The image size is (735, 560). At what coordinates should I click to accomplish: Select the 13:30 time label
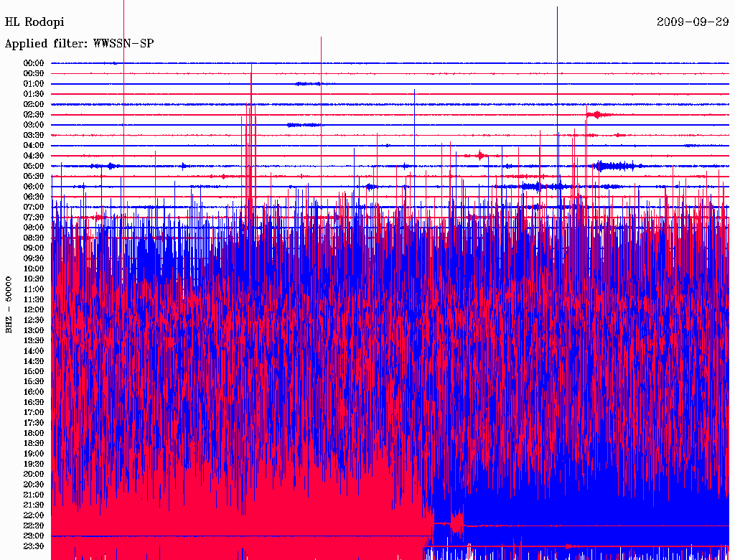(34, 340)
